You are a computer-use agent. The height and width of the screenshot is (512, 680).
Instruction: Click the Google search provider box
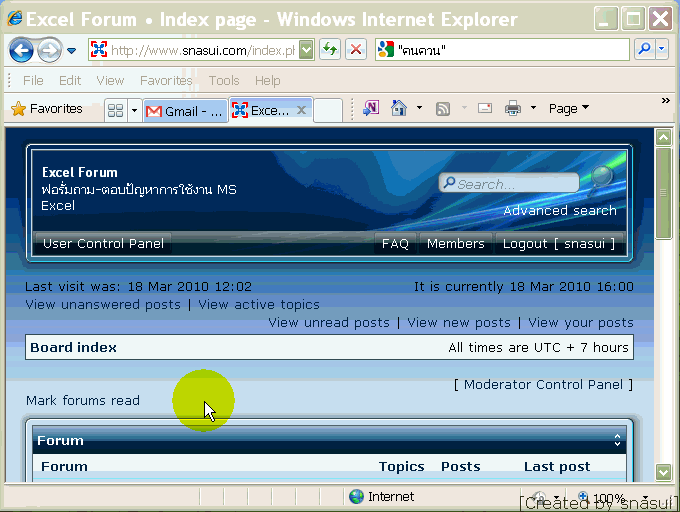[502, 50]
